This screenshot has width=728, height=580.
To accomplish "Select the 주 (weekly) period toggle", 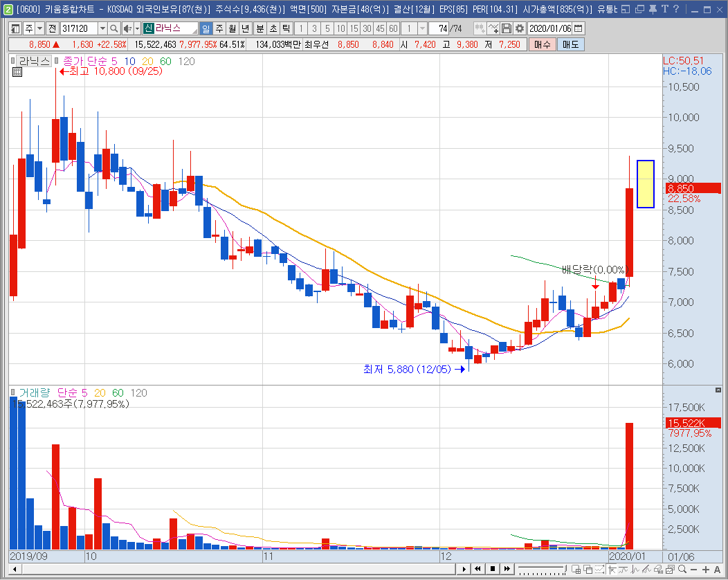I will [219, 29].
